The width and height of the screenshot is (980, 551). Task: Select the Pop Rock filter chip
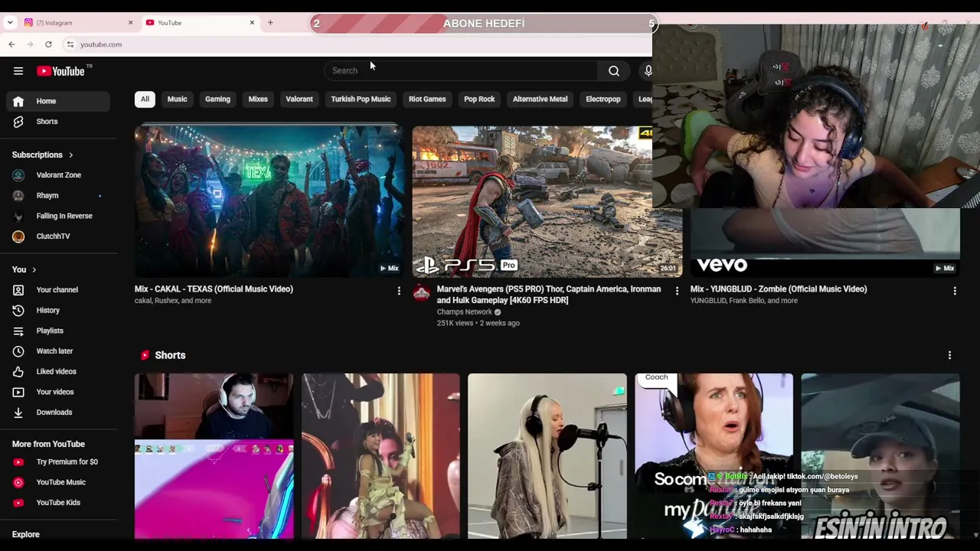pos(479,99)
